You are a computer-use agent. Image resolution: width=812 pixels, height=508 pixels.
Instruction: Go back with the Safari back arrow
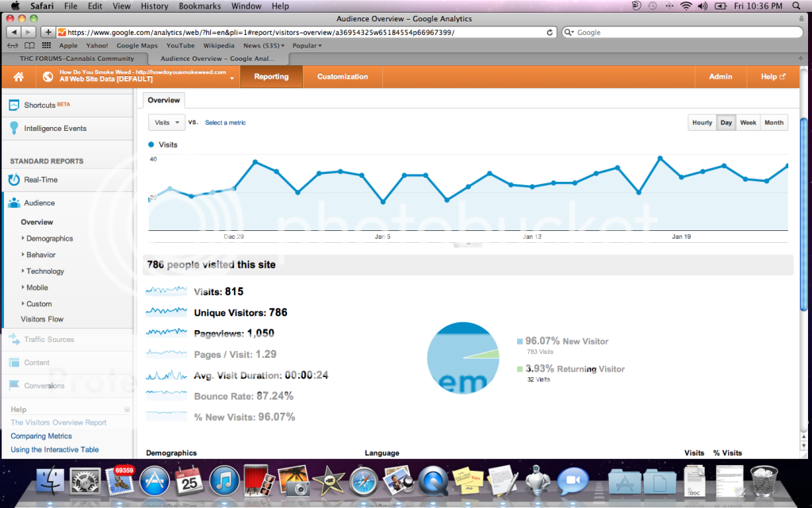(14, 32)
